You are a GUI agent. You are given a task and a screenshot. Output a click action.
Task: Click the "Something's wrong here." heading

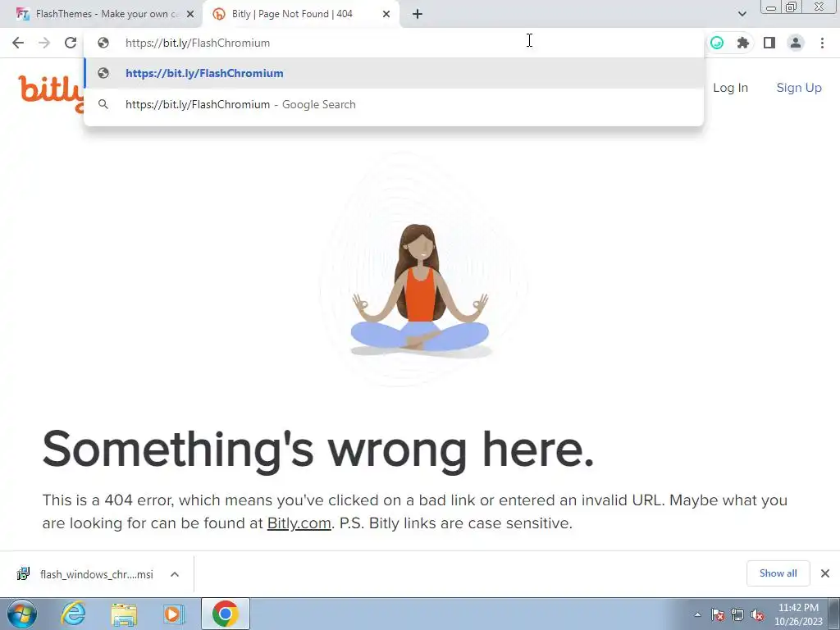click(318, 450)
